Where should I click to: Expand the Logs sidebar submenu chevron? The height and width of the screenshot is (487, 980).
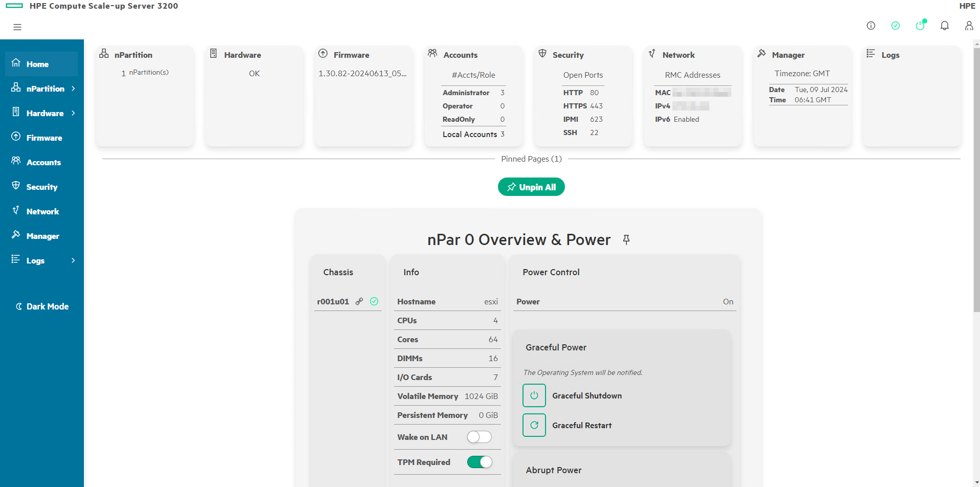point(73,260)
